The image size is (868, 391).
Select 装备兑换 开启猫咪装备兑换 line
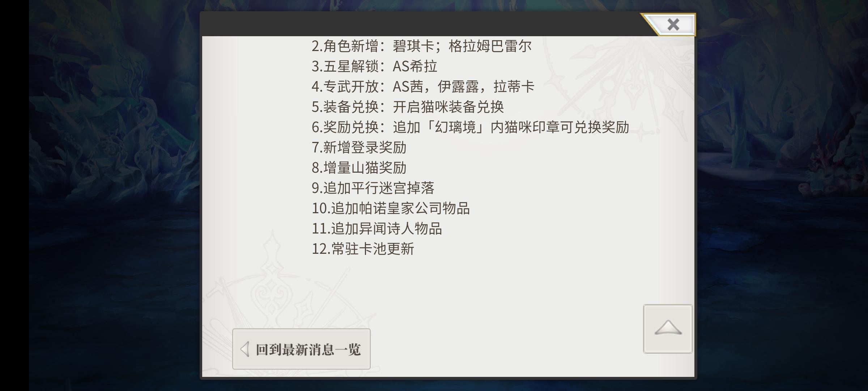[x=408, y=107]
